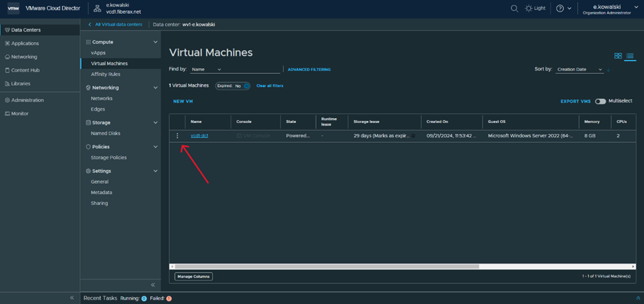
Task: Toggle the Multiselect switch
Action: 600,101
